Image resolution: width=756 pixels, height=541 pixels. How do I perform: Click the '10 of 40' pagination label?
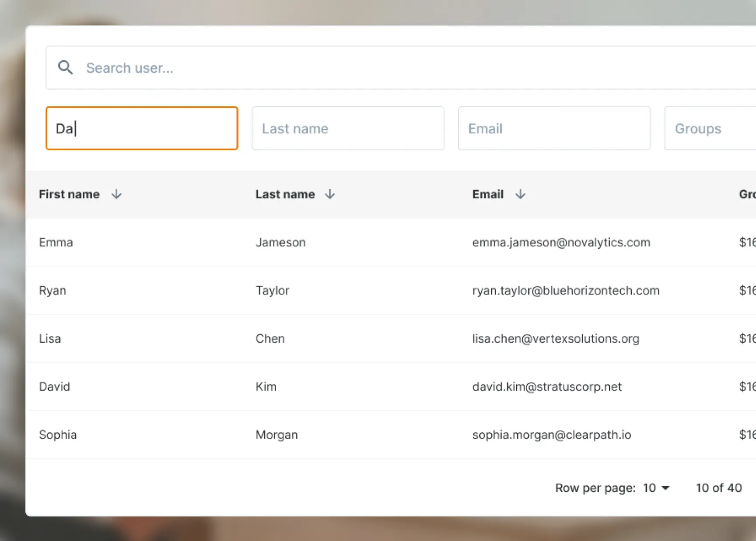pyautogui.click(x=718, y=488)
